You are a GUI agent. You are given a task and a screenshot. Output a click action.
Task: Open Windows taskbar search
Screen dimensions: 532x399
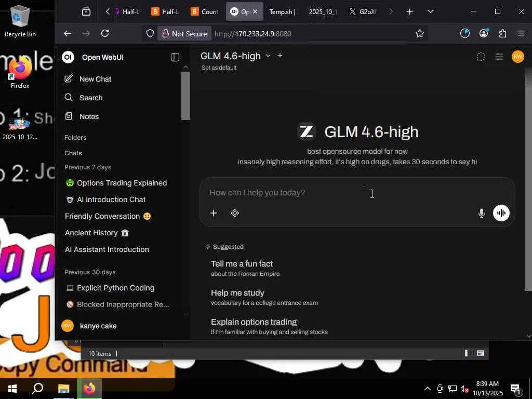pos(37,389)
